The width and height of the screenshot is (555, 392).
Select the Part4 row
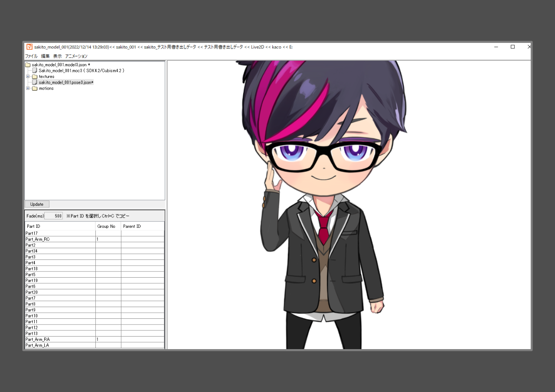(x=95, y=262)
